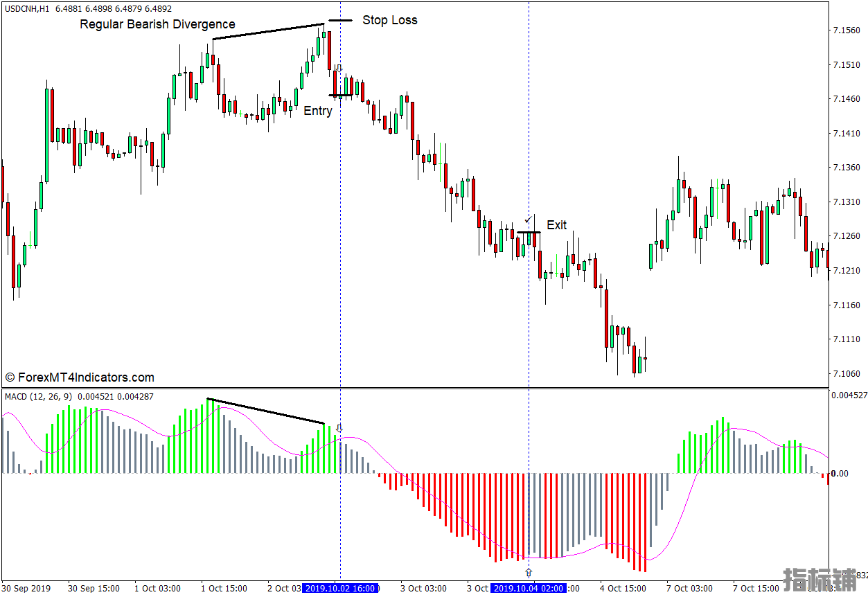Select the highlighted 2019.10.02 16:00 date marker
The width and height of the screenshot is (868, 597).
click(340, 588)
